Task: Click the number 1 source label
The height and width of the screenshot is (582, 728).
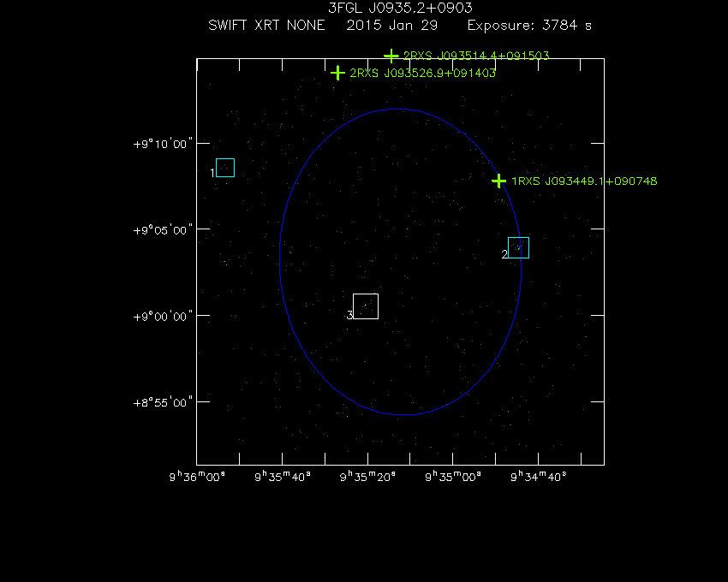Action: pos(212,173)
